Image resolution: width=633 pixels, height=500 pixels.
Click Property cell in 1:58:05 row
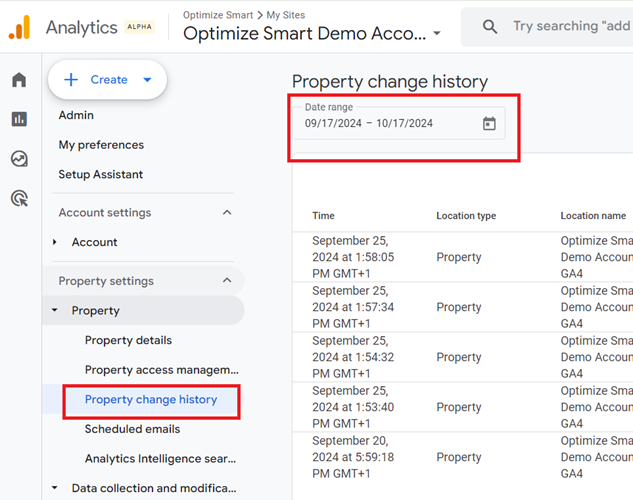click(x=459, y=257)
